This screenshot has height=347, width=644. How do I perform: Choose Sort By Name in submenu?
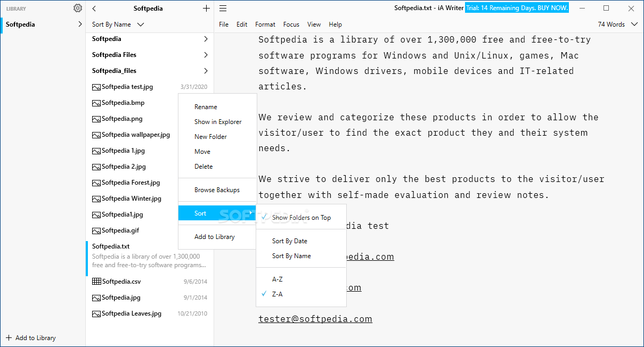click(301, 255)
